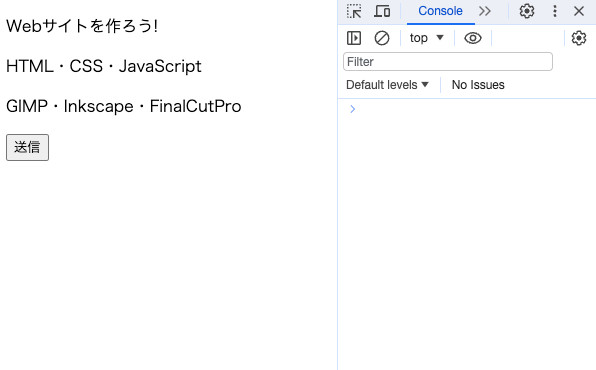The width and height of the screenshot is (596, 370).
Task: Show the console sidebar icon
Action: pos(354,38)
